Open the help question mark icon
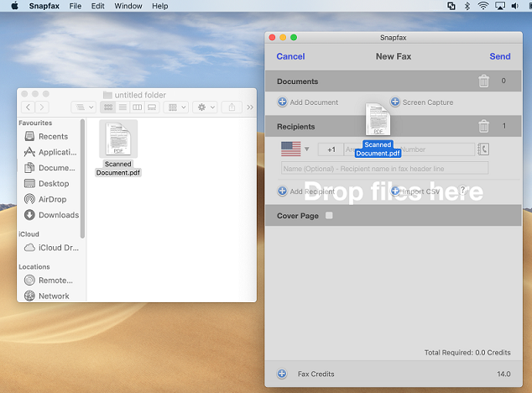Image resolution: width=532 pixels, height=393 pixels. (462, 191)
